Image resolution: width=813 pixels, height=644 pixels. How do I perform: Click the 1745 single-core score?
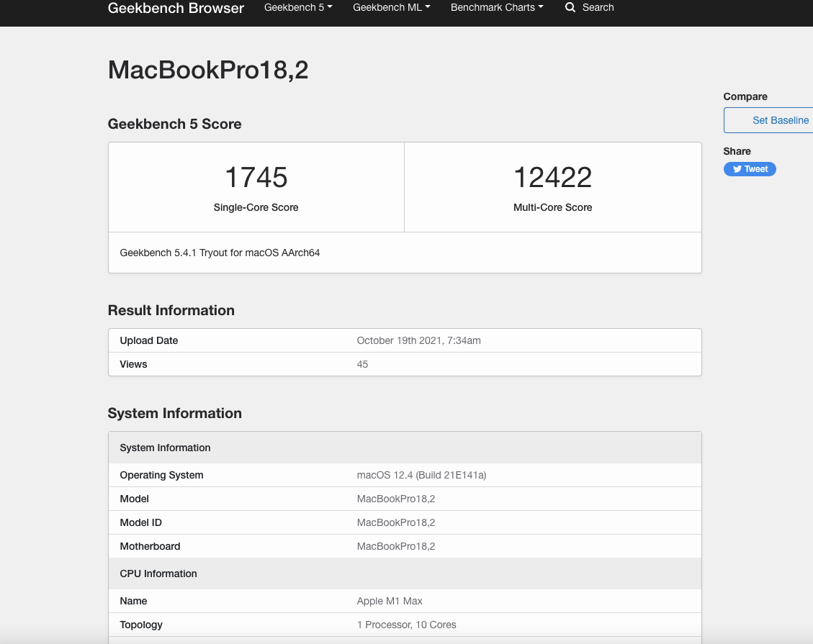tap(256, 177)
